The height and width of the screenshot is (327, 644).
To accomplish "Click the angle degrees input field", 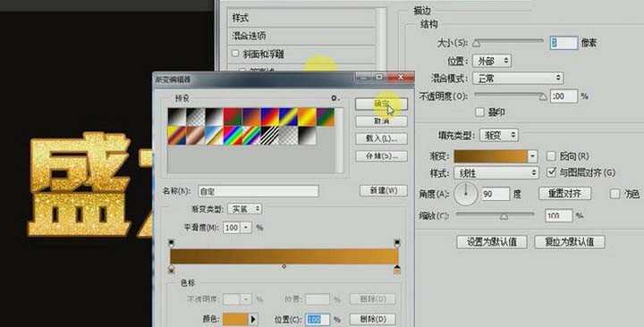I will 495,193.
